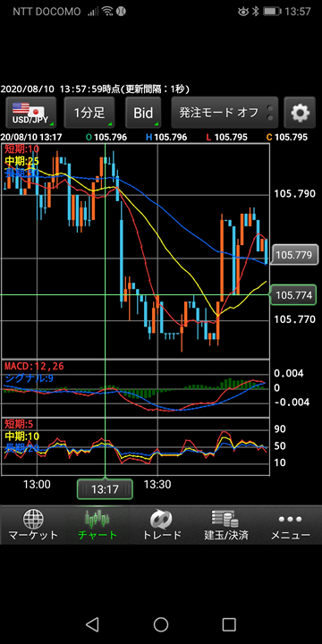Open chart settings gear icon
The height and width of the screenshot is (644, 322).
[x=300, y=113]
